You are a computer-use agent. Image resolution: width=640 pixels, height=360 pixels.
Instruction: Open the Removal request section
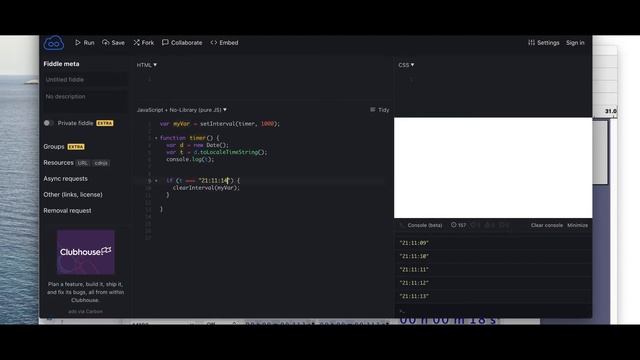pyautogui.click(x=67, y=210)
